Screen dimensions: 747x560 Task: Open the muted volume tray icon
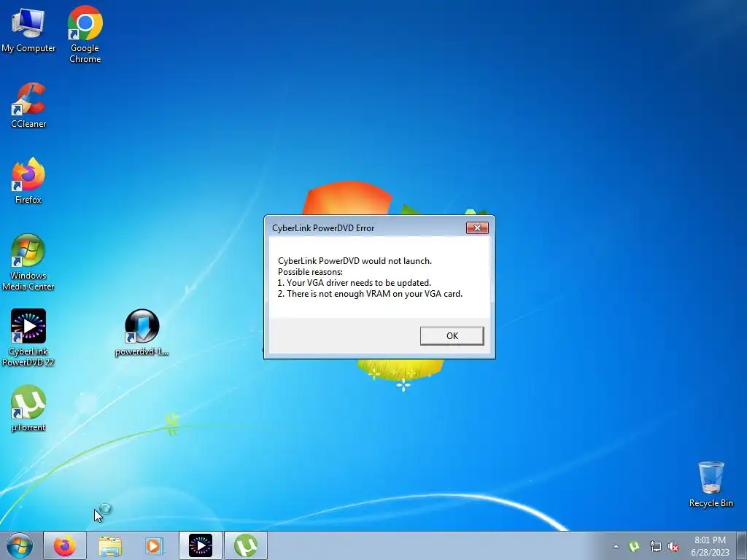673,546
